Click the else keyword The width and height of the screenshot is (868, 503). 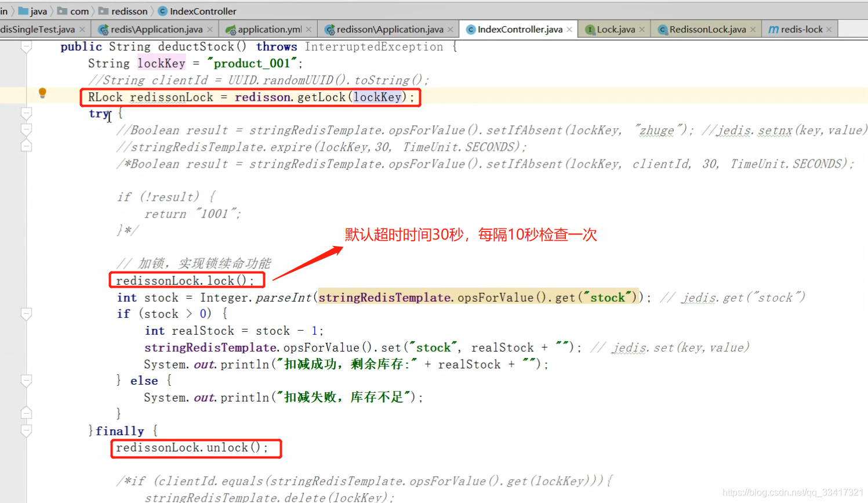pos(144,381)
